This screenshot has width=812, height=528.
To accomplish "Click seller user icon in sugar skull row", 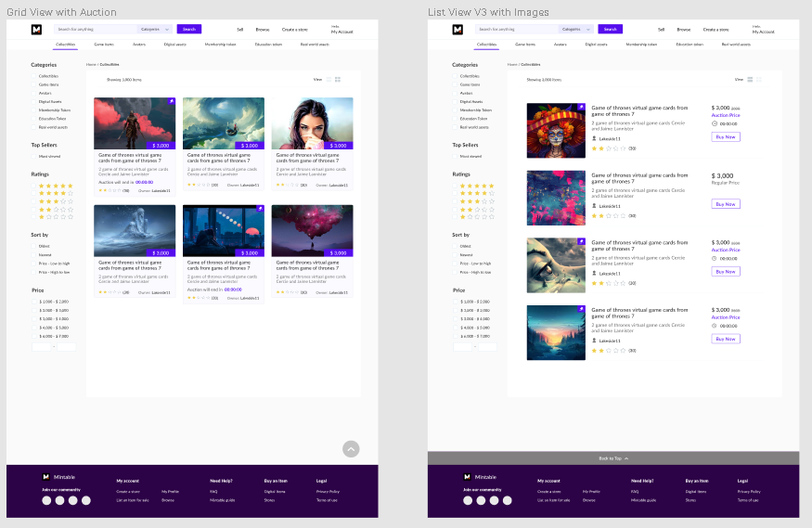I will click(594, 139).
